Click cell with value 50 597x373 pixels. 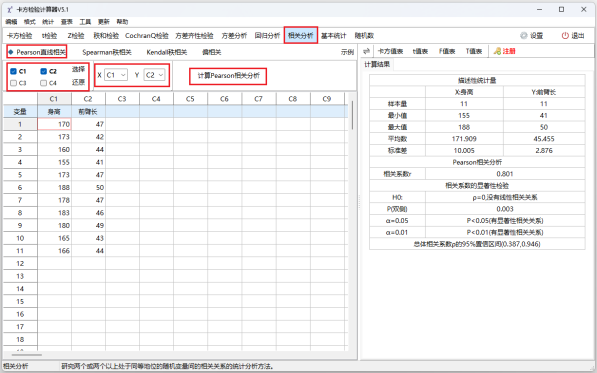(x=88, y=187)
